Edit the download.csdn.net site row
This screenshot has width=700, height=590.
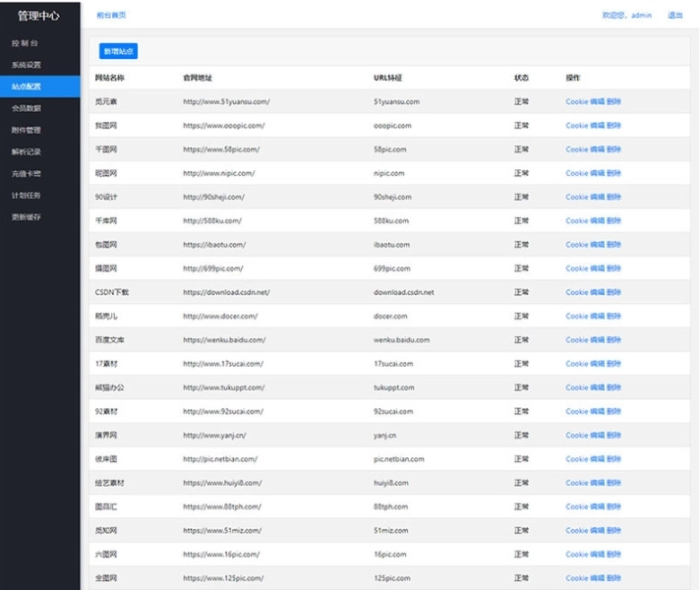598,292
